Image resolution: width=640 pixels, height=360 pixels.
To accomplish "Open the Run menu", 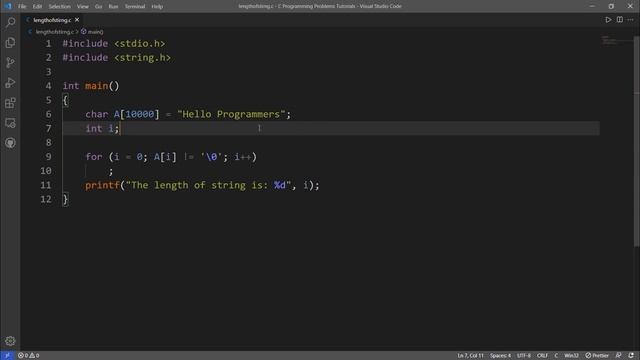I will [113, 6].
